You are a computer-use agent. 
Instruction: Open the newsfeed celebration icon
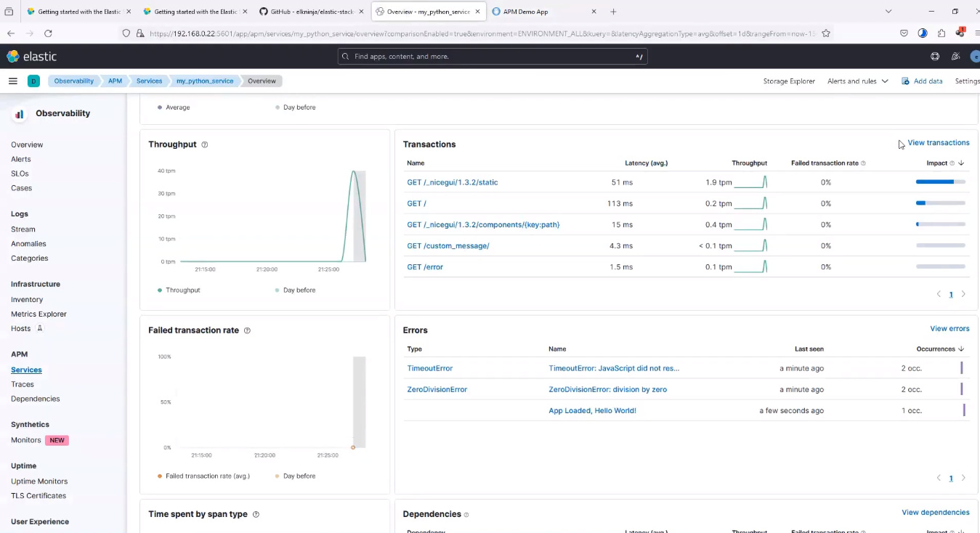tap(955, 57)
